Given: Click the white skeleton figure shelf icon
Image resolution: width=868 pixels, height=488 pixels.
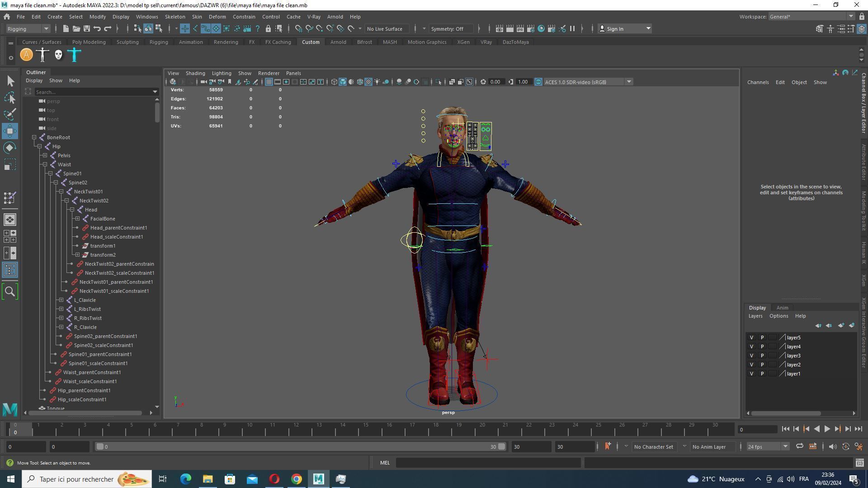Looking at the screenshot, I should [42, 55].
